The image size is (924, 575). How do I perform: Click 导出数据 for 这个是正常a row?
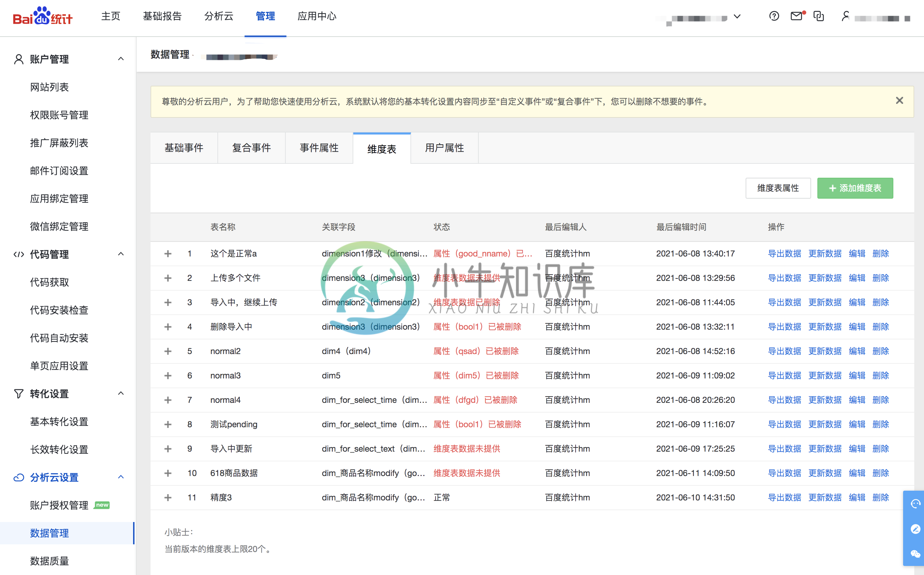pyautogui.click(x=785, y=254)
